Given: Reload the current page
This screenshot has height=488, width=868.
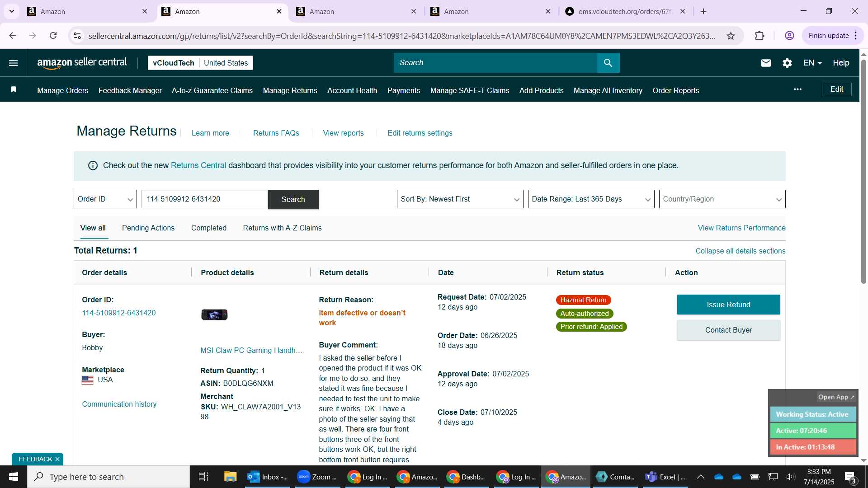Looking at the screenshot, I should coord(53,36).
